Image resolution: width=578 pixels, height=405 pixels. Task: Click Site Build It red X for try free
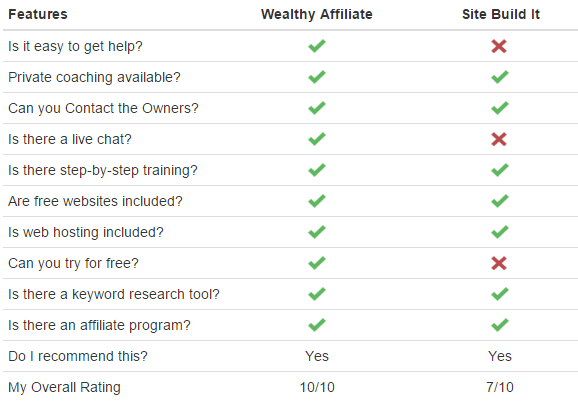499,263
